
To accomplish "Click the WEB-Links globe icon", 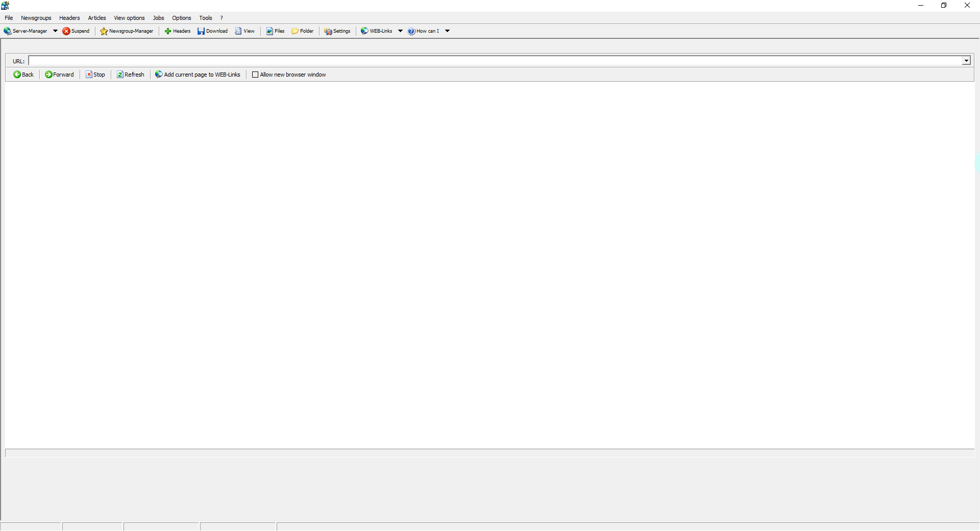I will [364, 31].
